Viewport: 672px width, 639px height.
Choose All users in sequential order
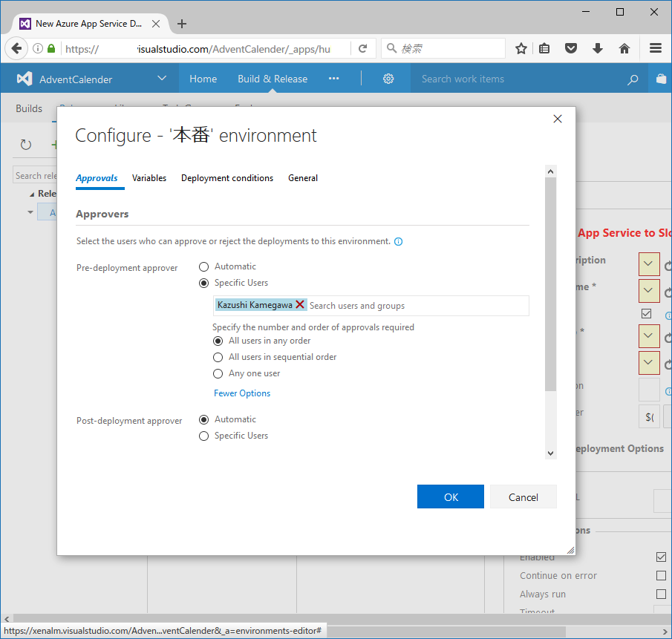click(218, 357)
